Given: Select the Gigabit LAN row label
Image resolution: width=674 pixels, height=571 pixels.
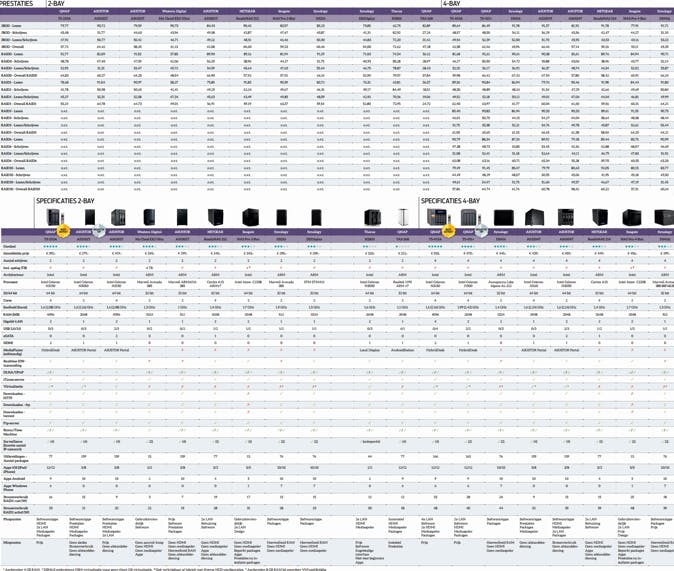Looking at the screenshot, I should [x=13, y=321].
